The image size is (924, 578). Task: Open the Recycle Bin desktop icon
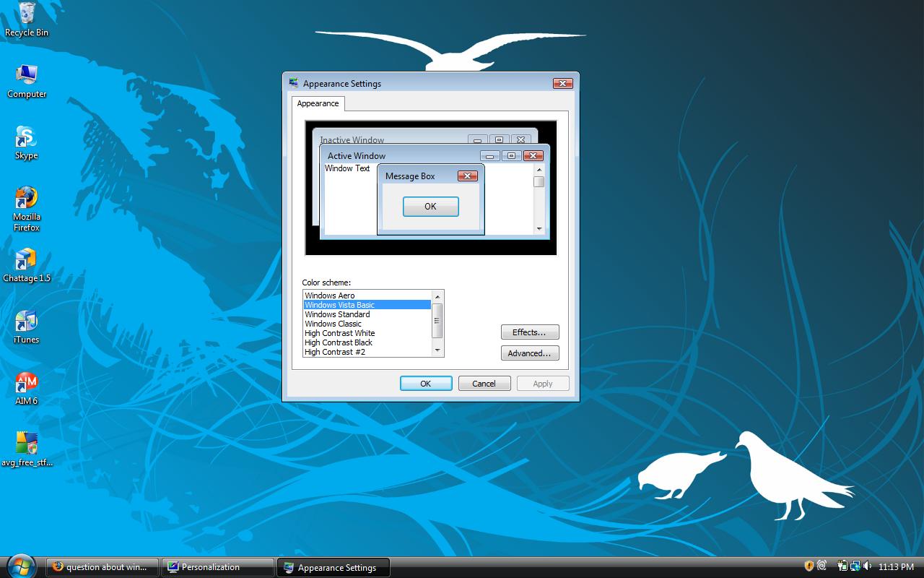click(27, 20)
